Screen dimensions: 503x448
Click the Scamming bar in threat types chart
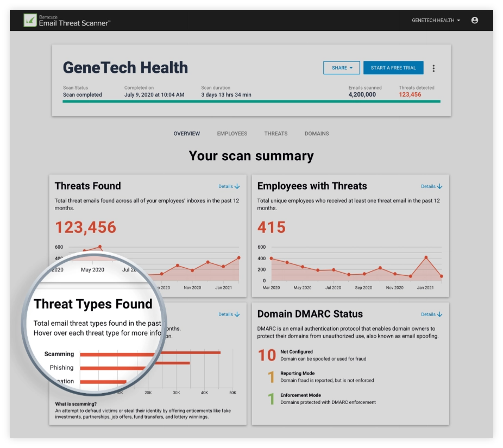coord(150,353)
